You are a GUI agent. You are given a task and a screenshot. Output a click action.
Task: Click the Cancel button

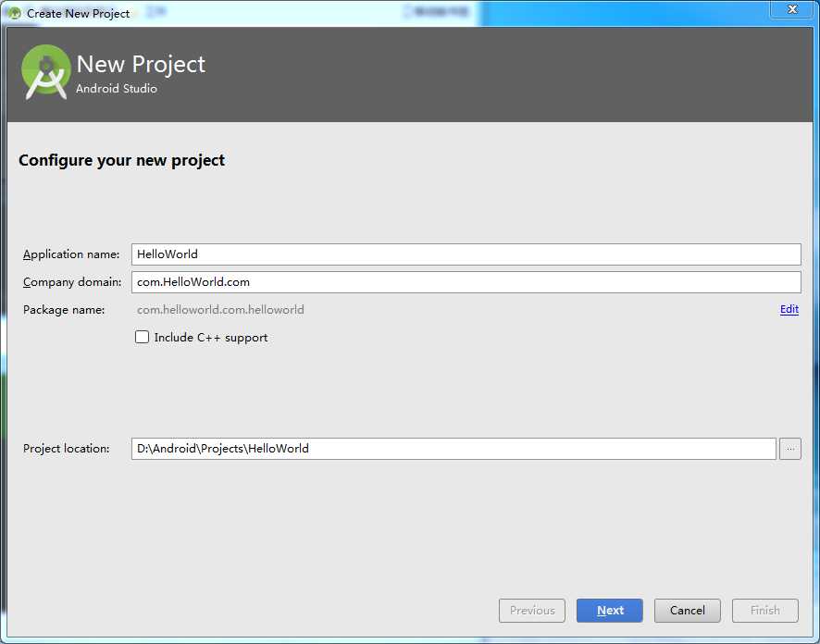click(687, 611)
